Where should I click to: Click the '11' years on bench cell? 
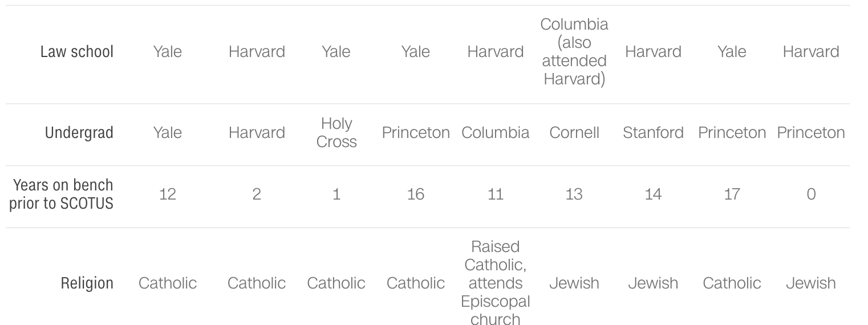[x=495, y=194]
